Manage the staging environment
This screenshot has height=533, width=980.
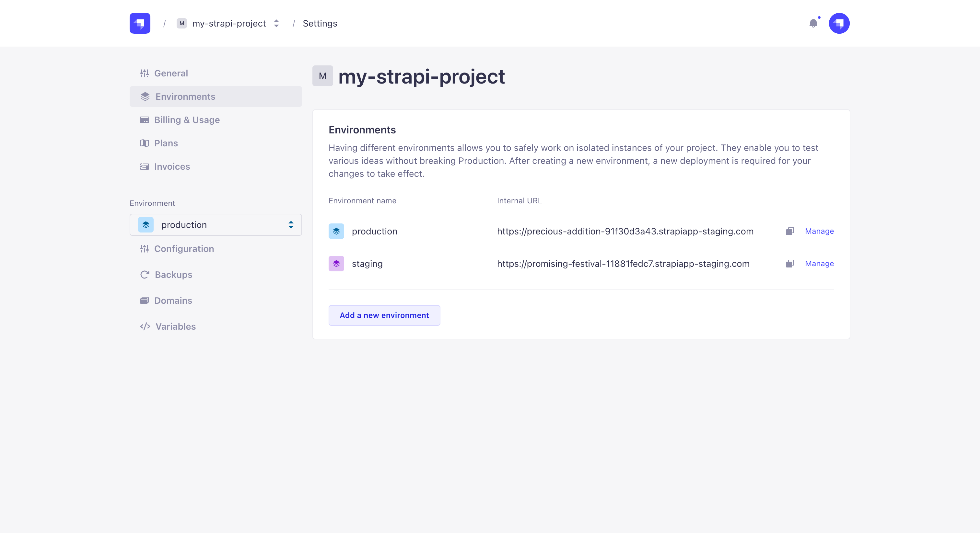tap(819, 264)
